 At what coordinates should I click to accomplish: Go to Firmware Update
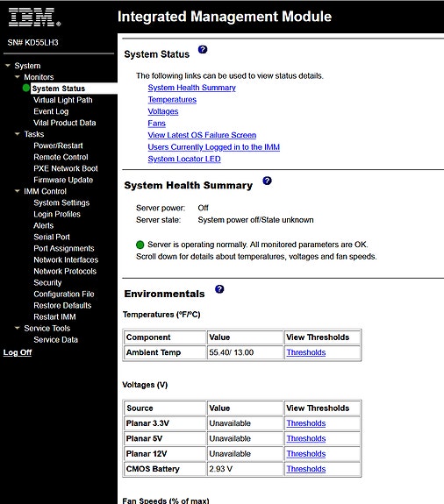[x=63, y=180]
